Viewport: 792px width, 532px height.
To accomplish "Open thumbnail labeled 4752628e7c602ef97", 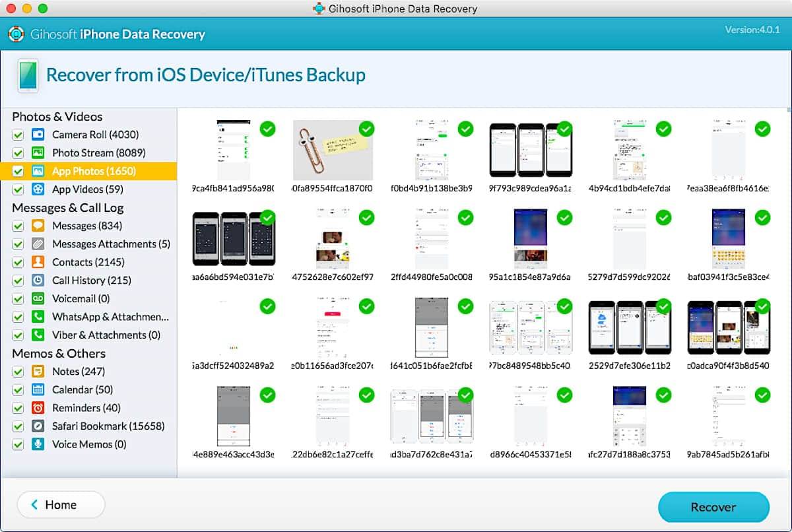I will tap(333, 239).
